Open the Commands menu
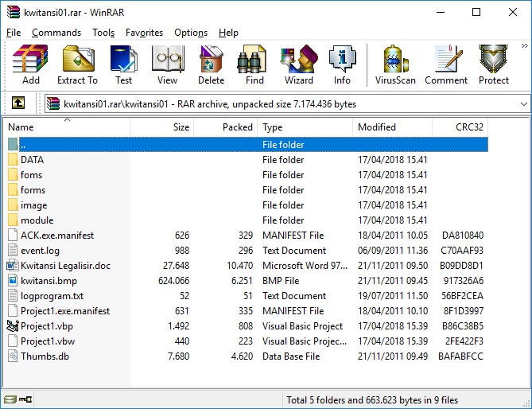The height and width of the screenshot is (409, 532). pyautogui.click(x=56, y=33)
